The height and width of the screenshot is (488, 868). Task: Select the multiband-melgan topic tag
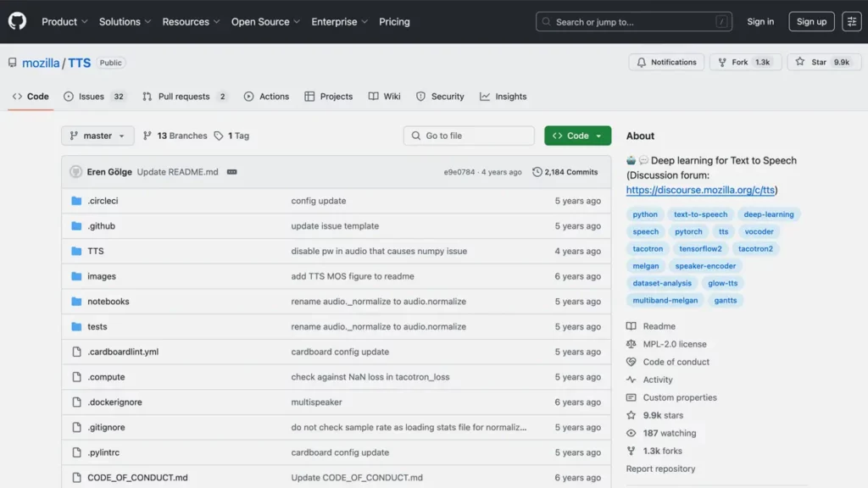coord(665,300)
